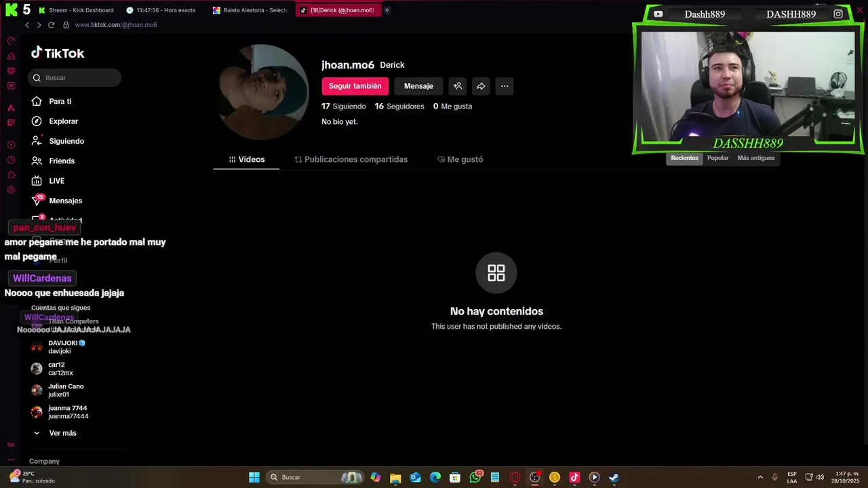868x488 pixels.
Task: Open history clock in GX sidebar
Action: (11, 160)
